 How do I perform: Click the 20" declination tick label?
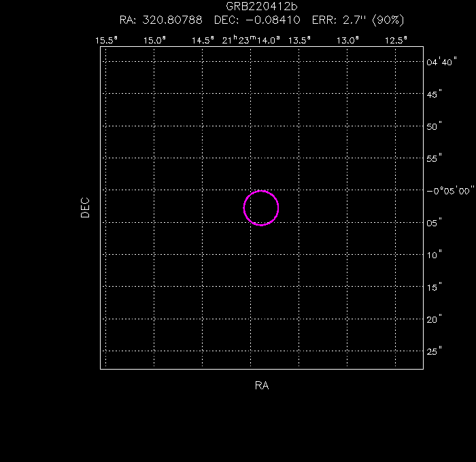click(434, 319)
